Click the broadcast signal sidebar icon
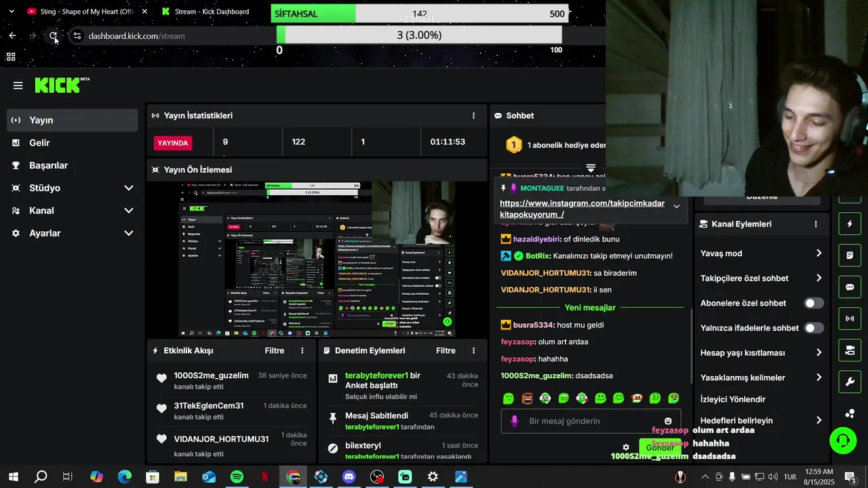This screenshot has height=488, width=868. [x=850, y=319]
